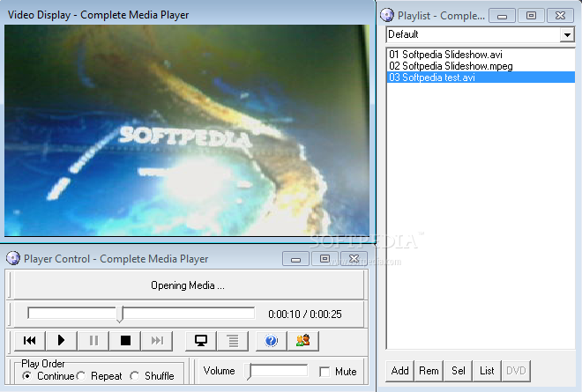
Task: Show playlist window lines icon
Action: (x=233, y=340)
